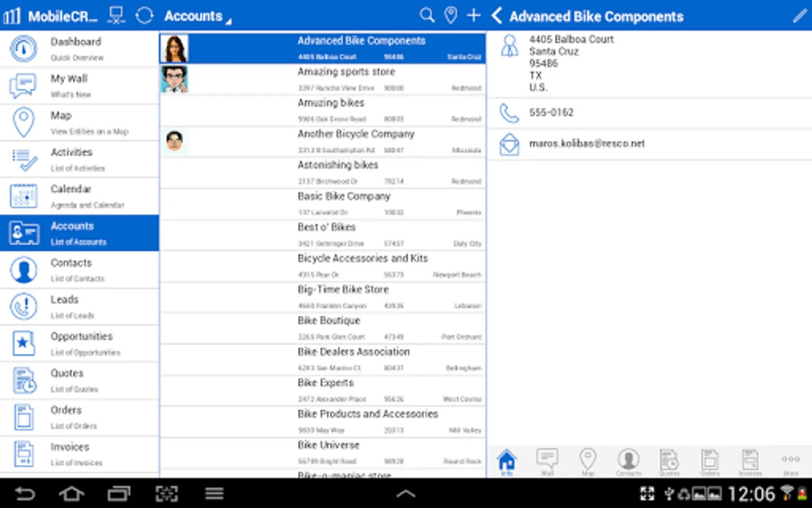Select Amazing sports store account
The image size is (812, 508).
pyautogui.click(x=323, y=79)
